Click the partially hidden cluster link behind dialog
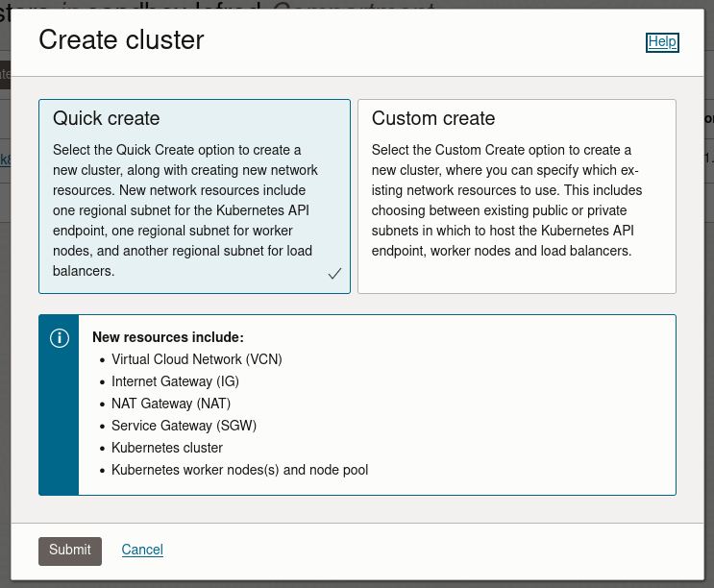714x588 pixels. point(6,159)
